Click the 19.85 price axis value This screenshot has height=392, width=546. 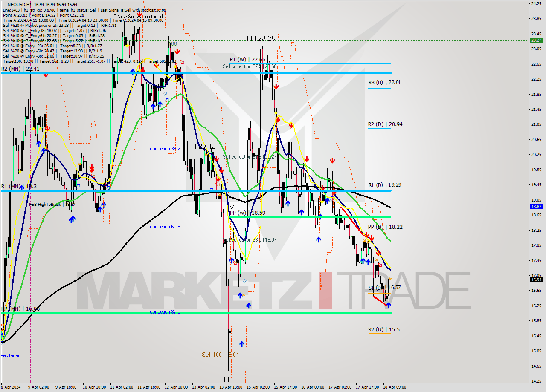point(536,170)
